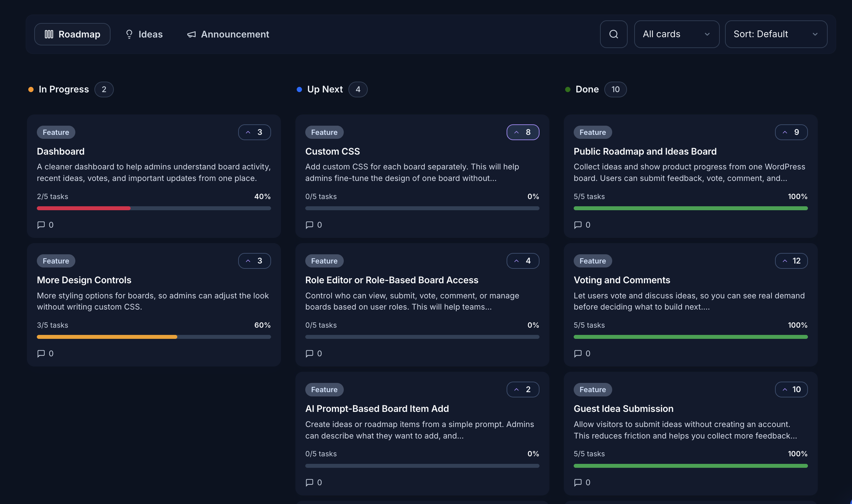Click comment icon on AI Prompt-Based card
The height and width of the screenshot is (504, 852).
(x=309, y=482)
